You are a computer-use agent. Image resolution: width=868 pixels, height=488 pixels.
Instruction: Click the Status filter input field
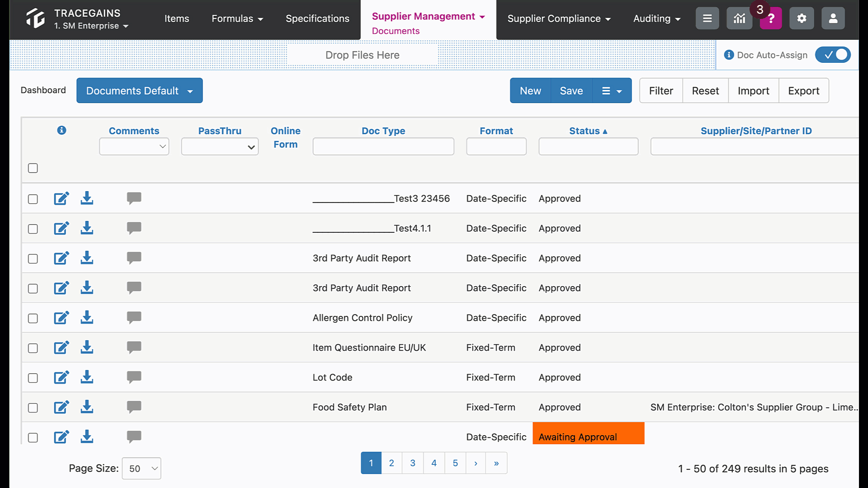pyautogui.click(x=588, y=146)
